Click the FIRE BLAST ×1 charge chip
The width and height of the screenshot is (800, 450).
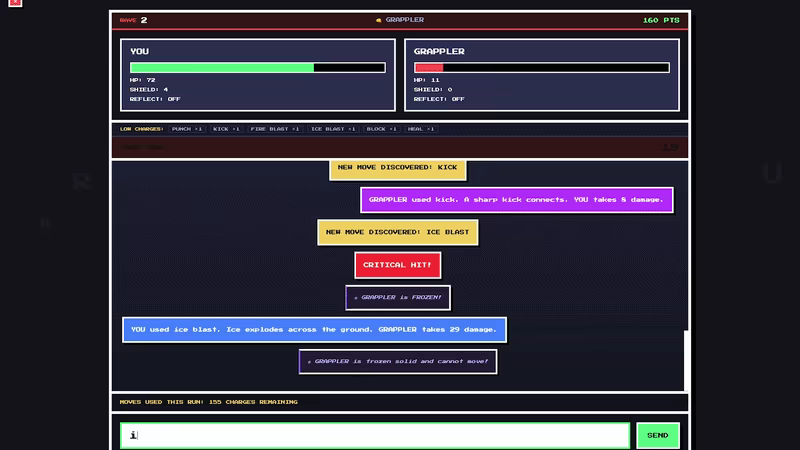(x=274, y=129)
